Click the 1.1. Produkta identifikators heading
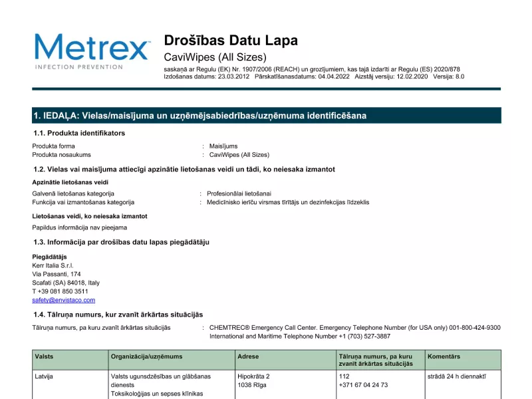Viewport: 532px width, 399px height. coord(78,133)
